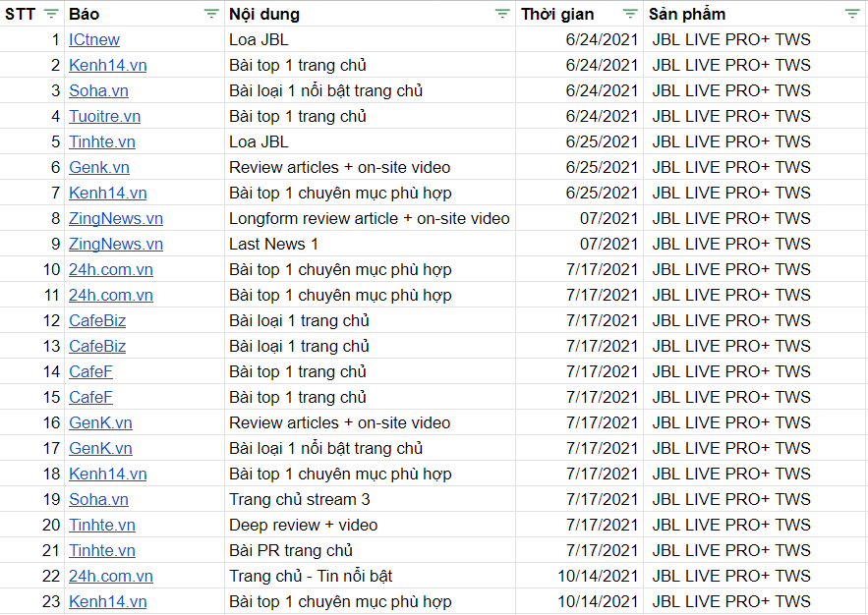The image size is (868, 615).
Task: Select 'Review articles + on-site video' in row 6
Action: [x=370, y=167]
